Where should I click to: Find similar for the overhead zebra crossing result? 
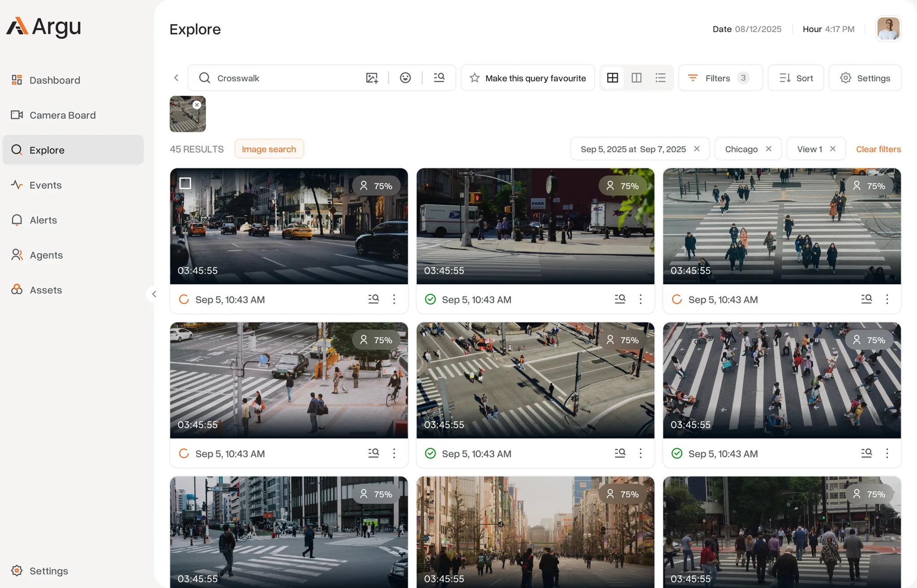[x=866, y=299]
